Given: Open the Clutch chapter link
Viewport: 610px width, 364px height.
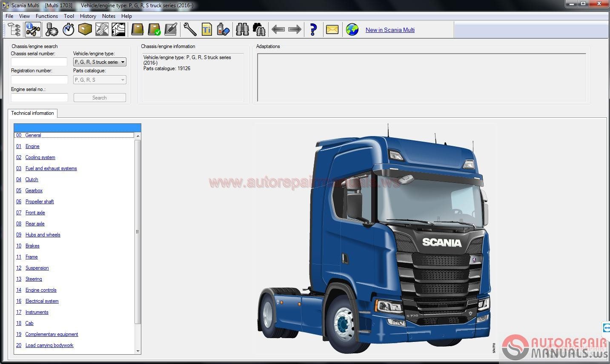Looking at the screenshot, I should 32,179.
